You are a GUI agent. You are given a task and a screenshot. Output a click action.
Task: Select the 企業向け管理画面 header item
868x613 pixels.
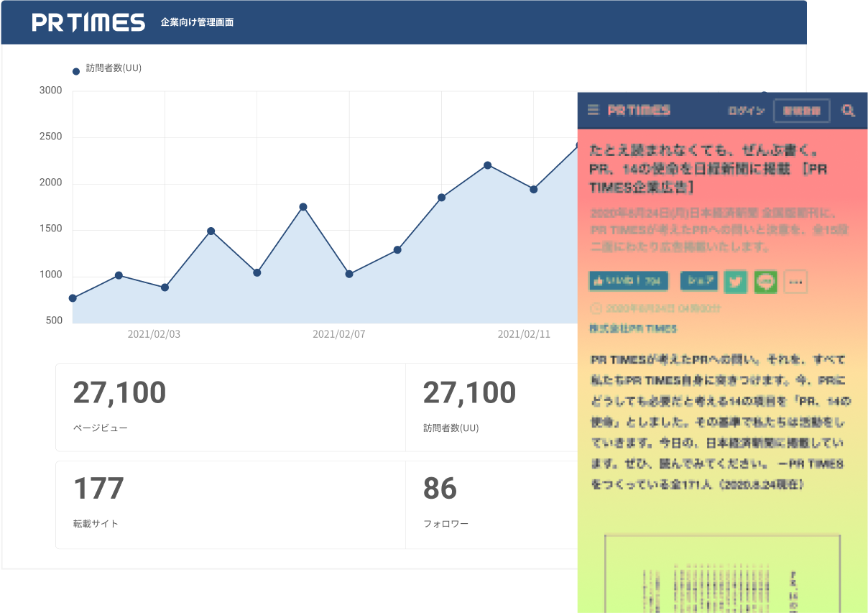[x=196, y=22]
